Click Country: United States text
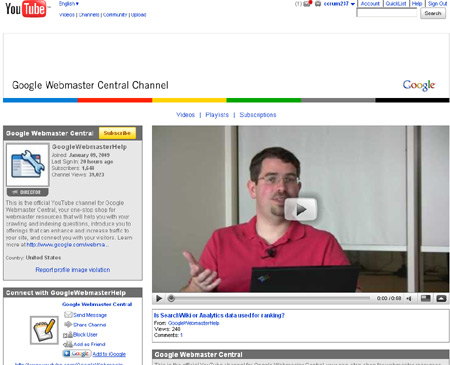Screen dimensions: 450x365 pos(33,258)
